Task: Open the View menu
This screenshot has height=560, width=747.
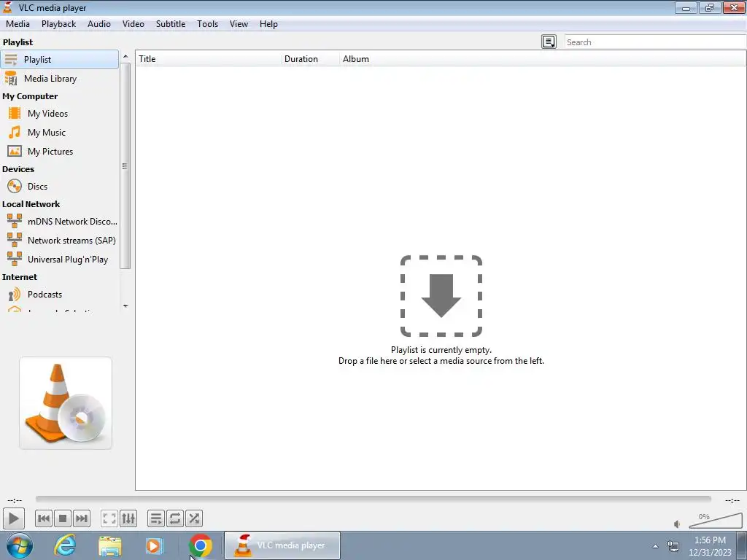Action: [x=239, y=24]
